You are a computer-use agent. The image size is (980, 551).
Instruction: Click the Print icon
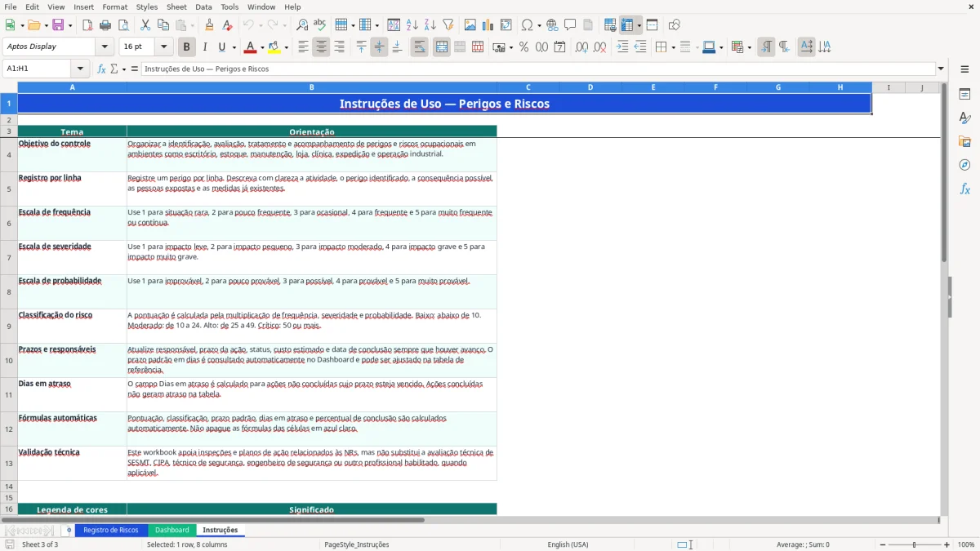105,25
